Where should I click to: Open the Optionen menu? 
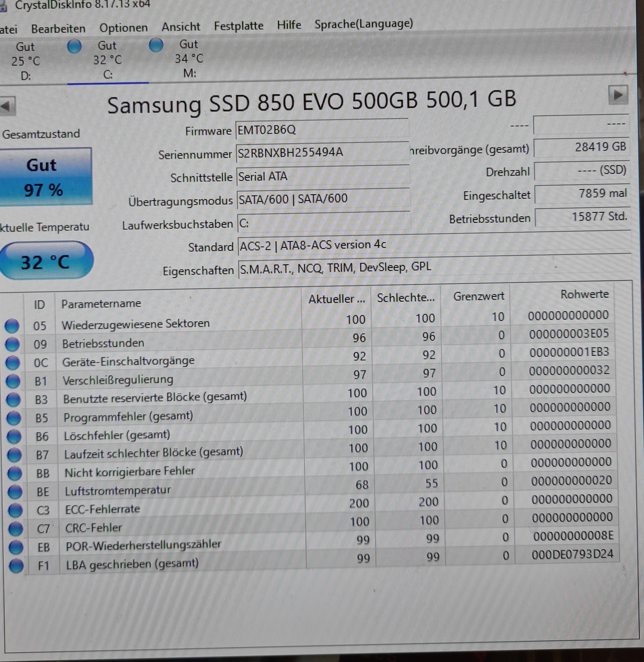[123, 28]
